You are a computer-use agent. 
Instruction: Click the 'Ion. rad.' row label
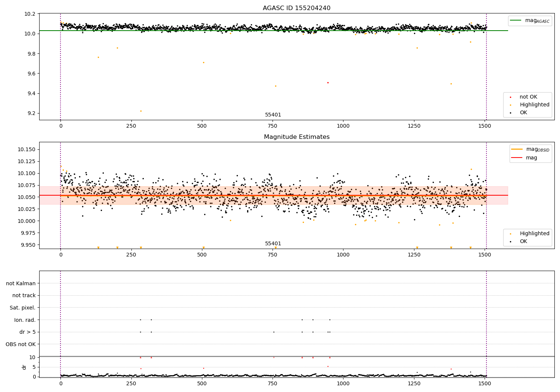pos(25,320)
